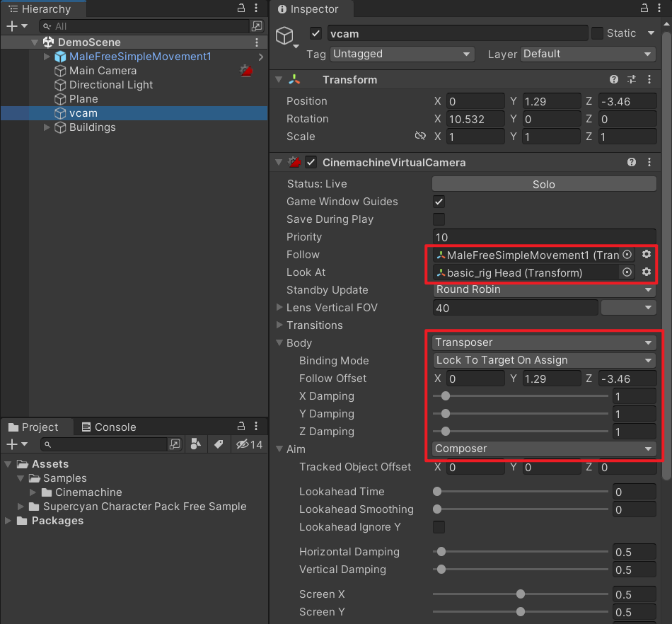Open the Layer dropdown showing Default
The width and height of the screenshot is (672, 624).
click(x=588, y=54)
